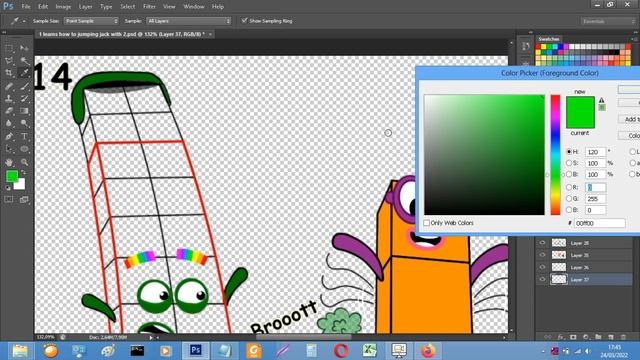640x360 pixels.
Task: Hide Layer 36 with its eye icon
Action: [x=542, y=267]
